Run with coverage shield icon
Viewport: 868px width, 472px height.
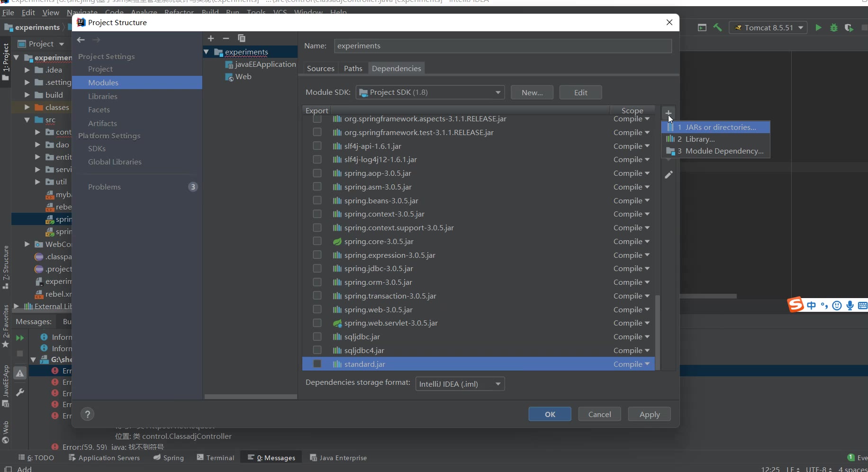[x=849, y=27]
